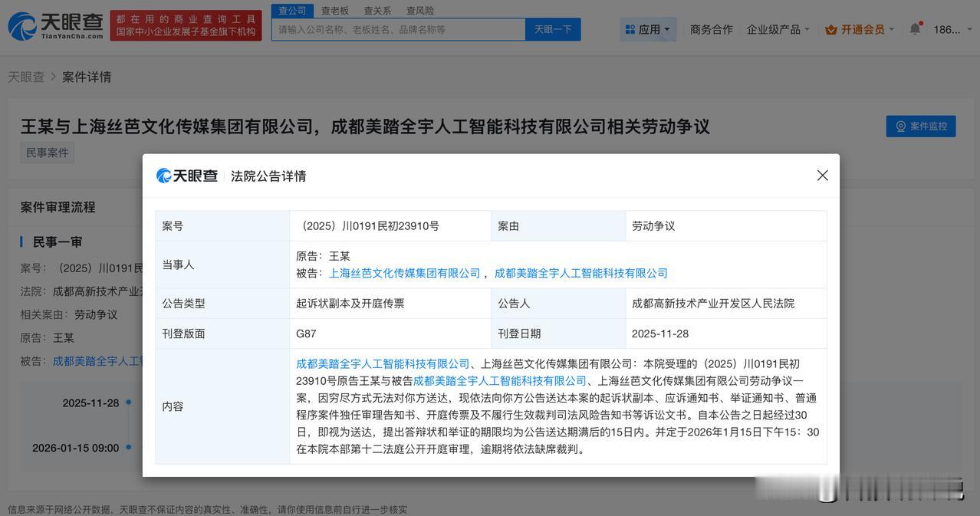Open 成都美踏全宇人工智能科技有限公司 link in 当事人 row

(581, 273)
